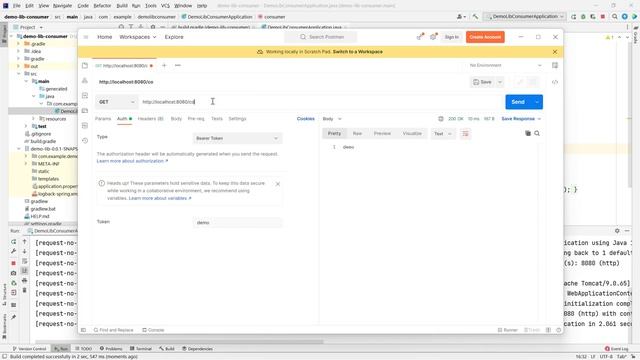Click Sign In button
This screenshot has width=640, height=360.
pos(451,37)
